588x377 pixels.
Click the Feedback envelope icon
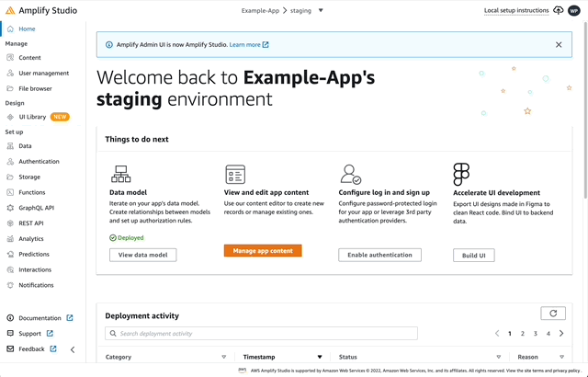pos(10,348)
